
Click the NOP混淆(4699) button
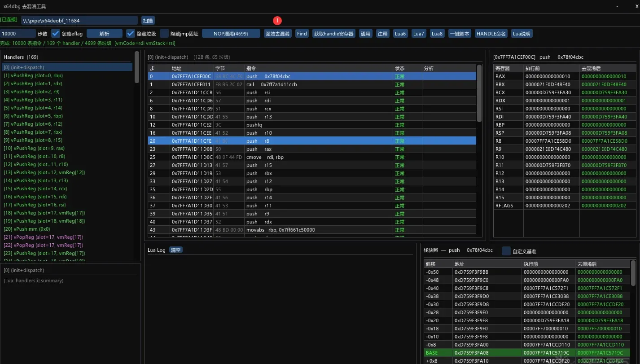231,34
